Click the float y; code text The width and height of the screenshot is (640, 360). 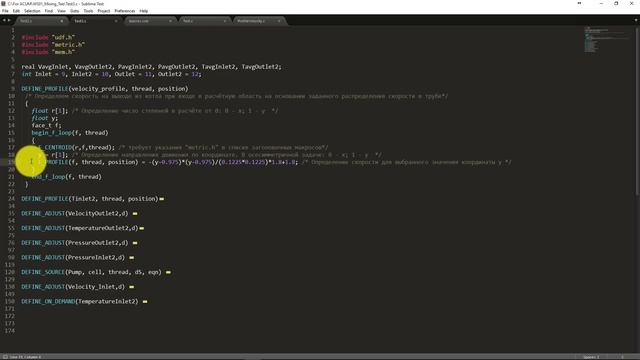pos(44,118)
